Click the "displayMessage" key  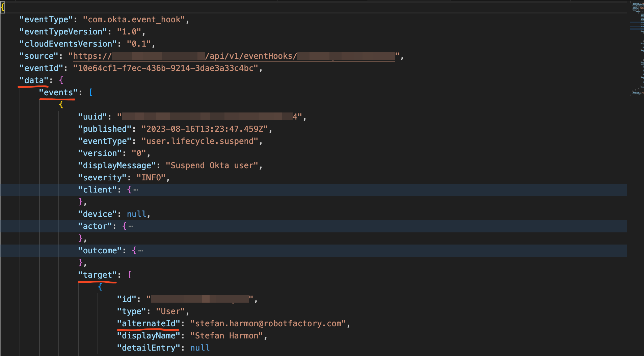[x=117, y=166]
